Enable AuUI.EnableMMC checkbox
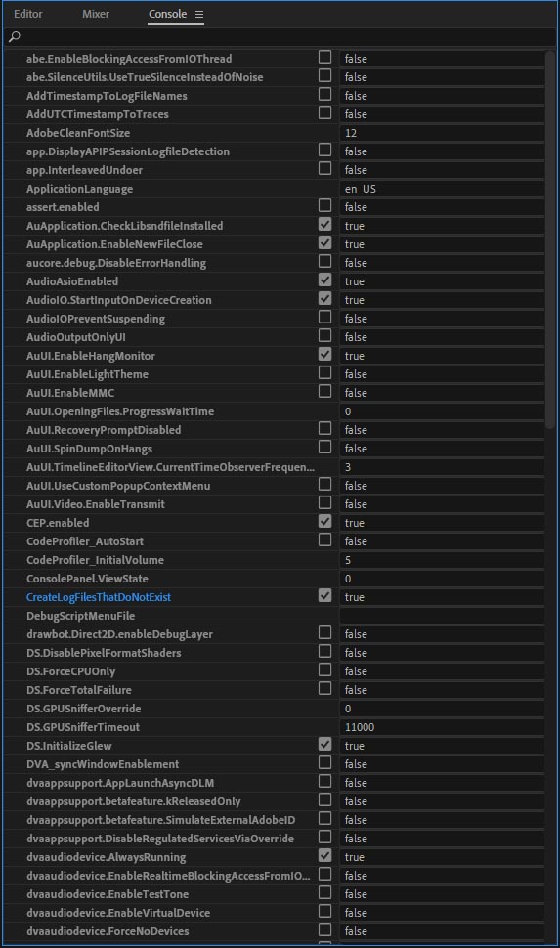Image resolution: width=560 pixels, height=948 pixels. (324, 391)
